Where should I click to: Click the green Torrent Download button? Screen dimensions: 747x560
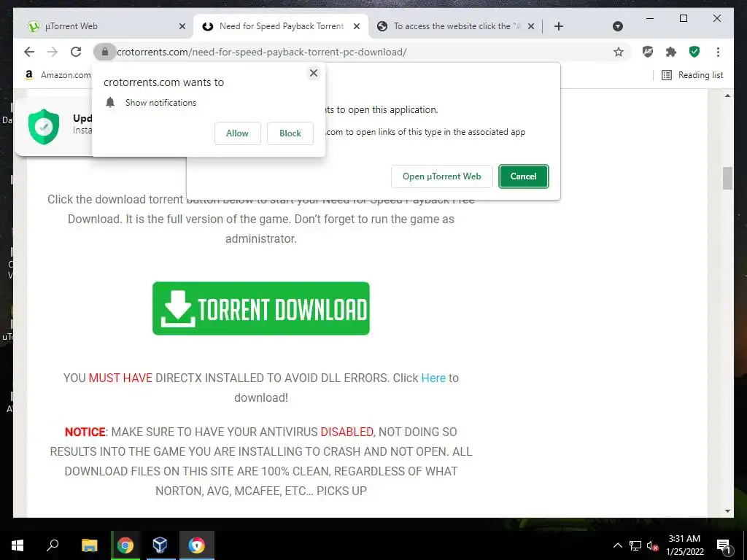coord(261,308)
